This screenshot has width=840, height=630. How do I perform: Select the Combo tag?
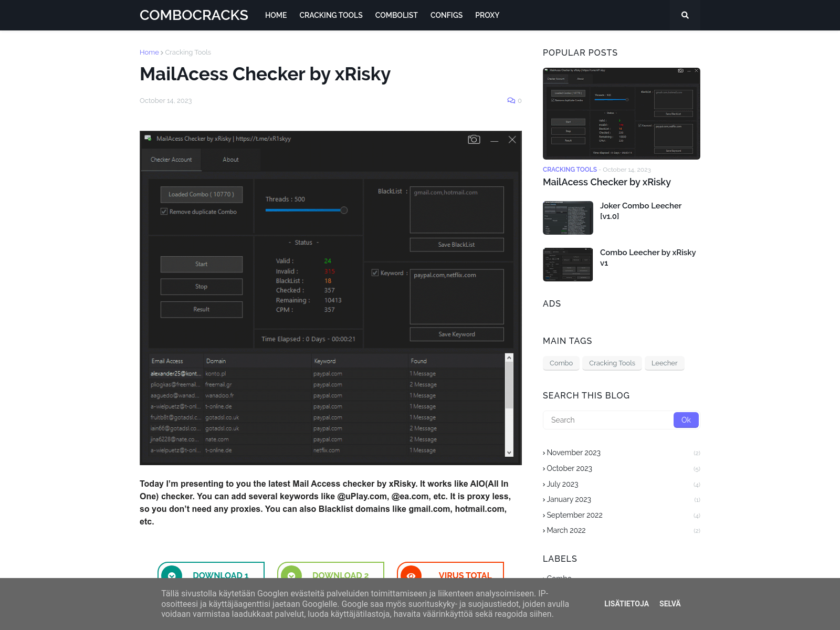[561, 363]
